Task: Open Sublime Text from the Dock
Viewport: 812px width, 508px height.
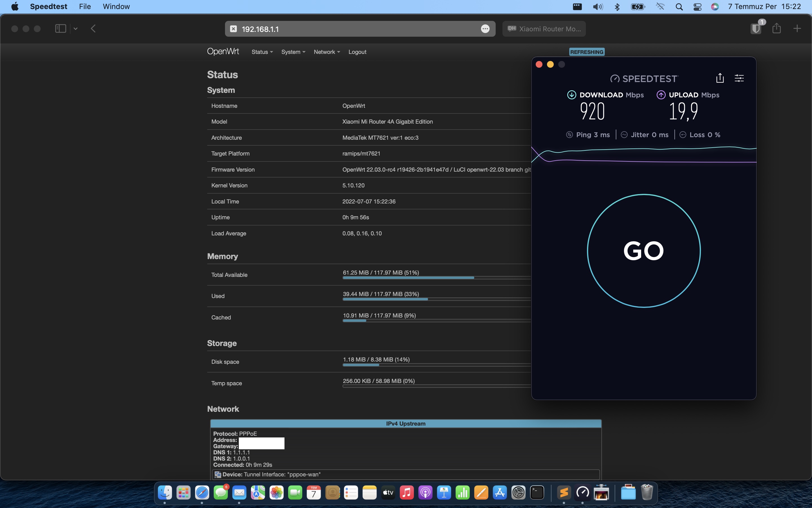Action: (564, 493)
